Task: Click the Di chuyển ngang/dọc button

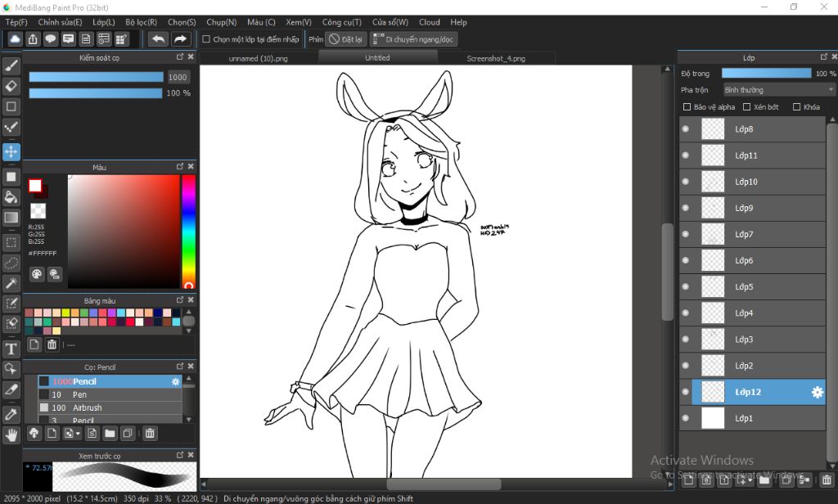Action: click(414, 39)
